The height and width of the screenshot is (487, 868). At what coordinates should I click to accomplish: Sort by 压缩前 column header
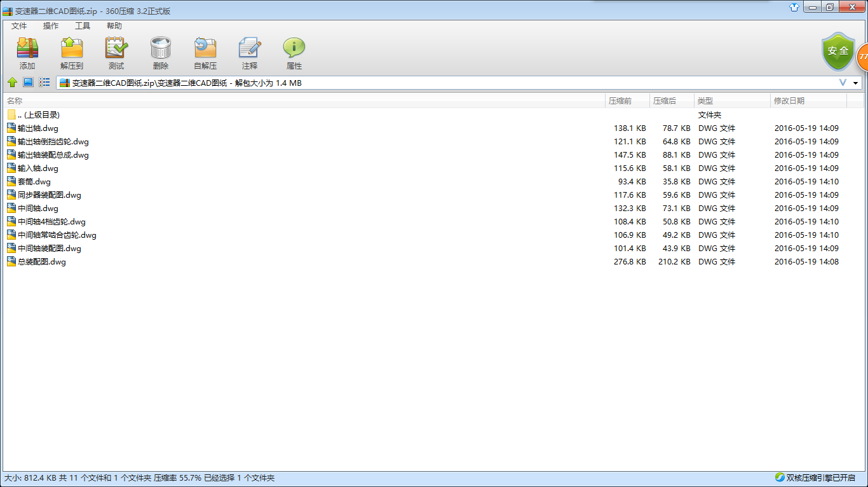pyautogui.click(x=628, y=101)
